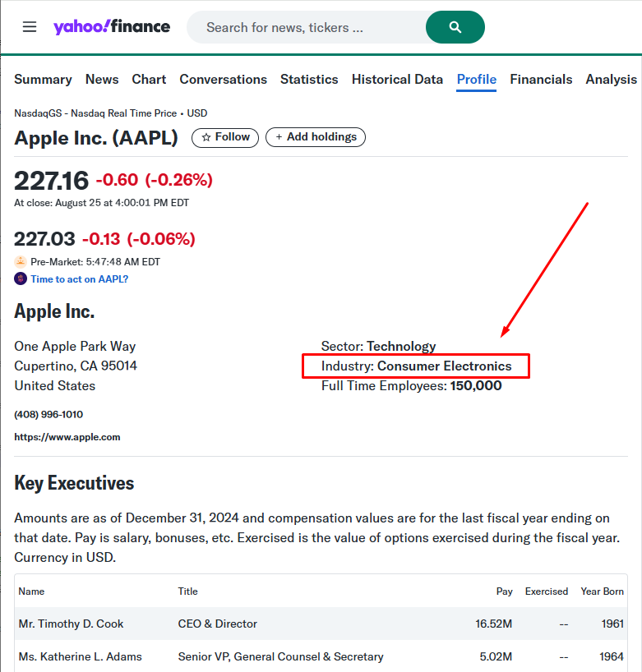The image size is (642, 672).
Task: Open the Chart tab
Action: coord(149,80)
